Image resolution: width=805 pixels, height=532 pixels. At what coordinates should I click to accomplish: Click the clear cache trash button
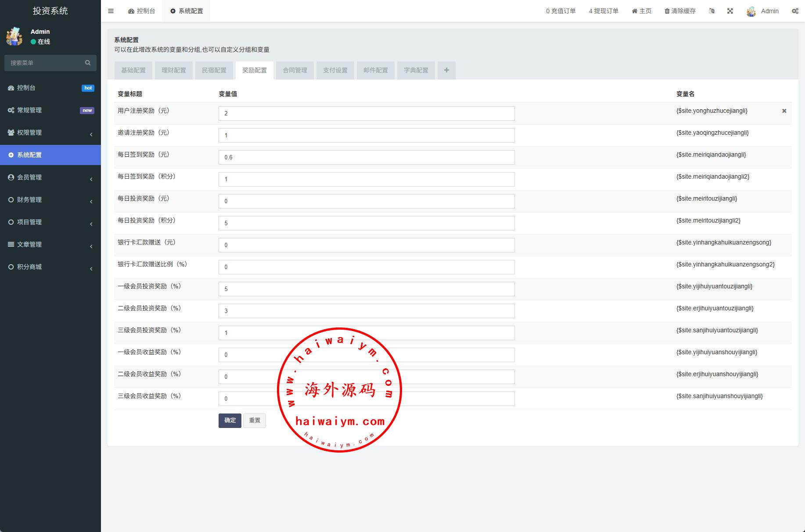[x=680, y=11]
